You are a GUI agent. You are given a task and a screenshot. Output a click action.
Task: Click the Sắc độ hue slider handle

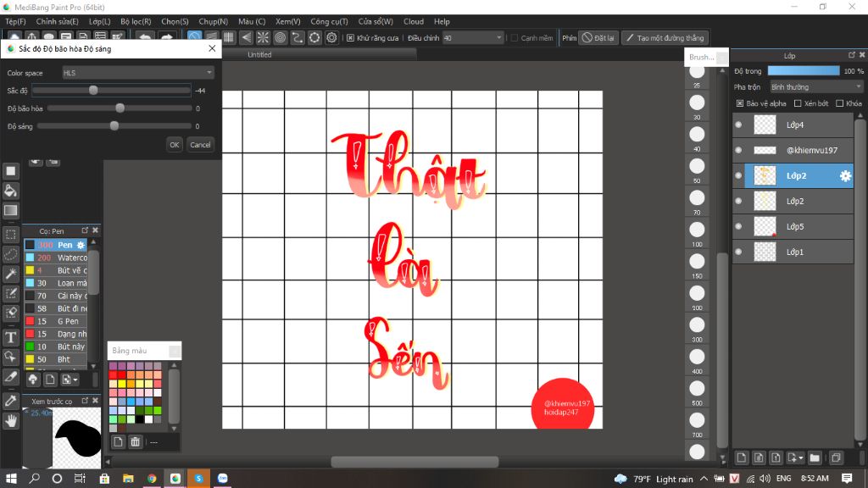click(93, 90)
